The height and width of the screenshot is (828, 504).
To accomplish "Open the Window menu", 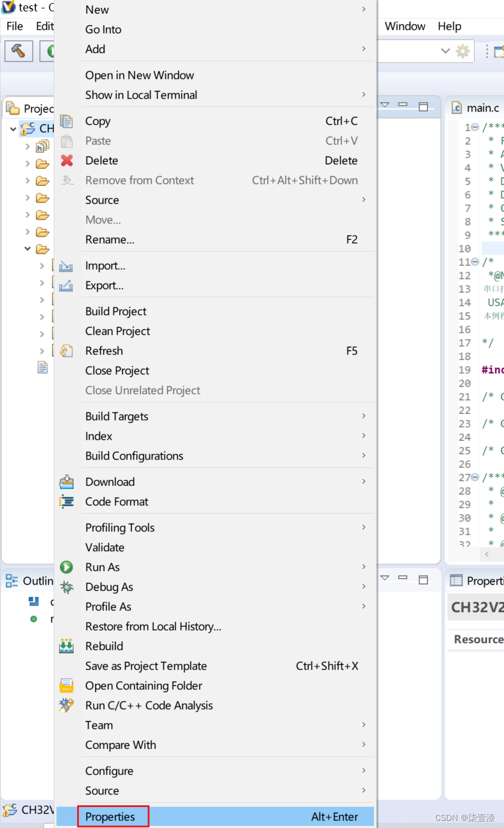I will tap(405, 26).
